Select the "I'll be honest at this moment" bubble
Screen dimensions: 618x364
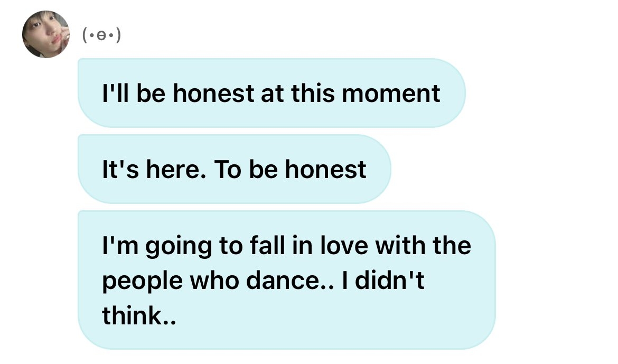pyautogui.click(x=271, y=93)
